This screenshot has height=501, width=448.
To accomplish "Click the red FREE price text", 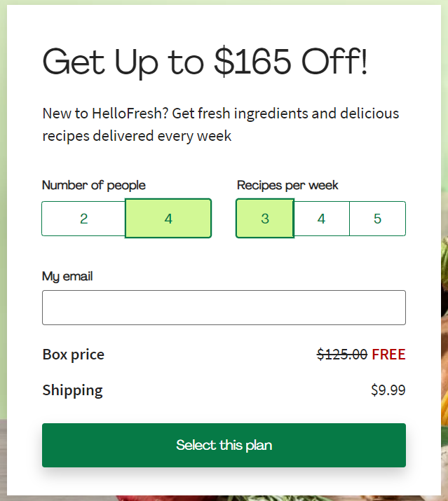I will click(388, 355).
